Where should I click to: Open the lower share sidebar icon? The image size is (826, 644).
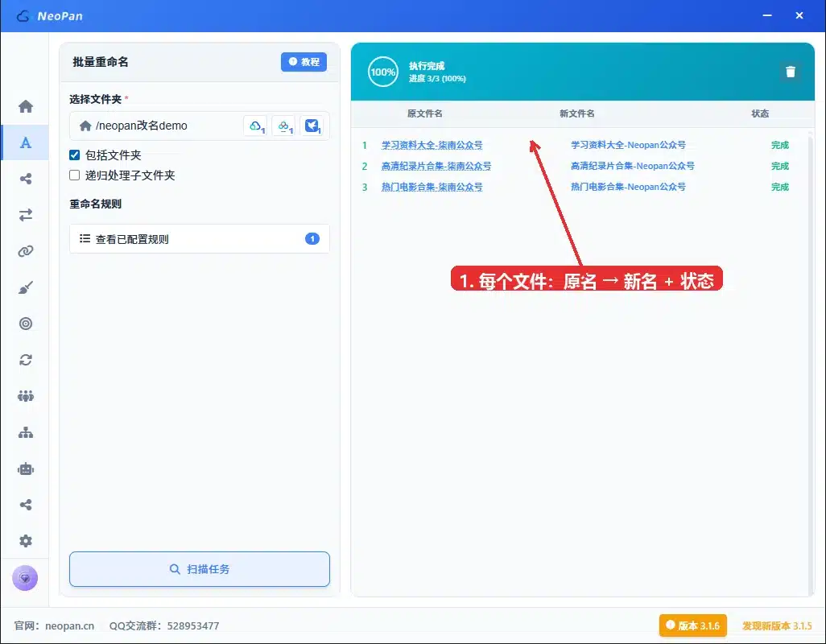(x=25, y=505)
